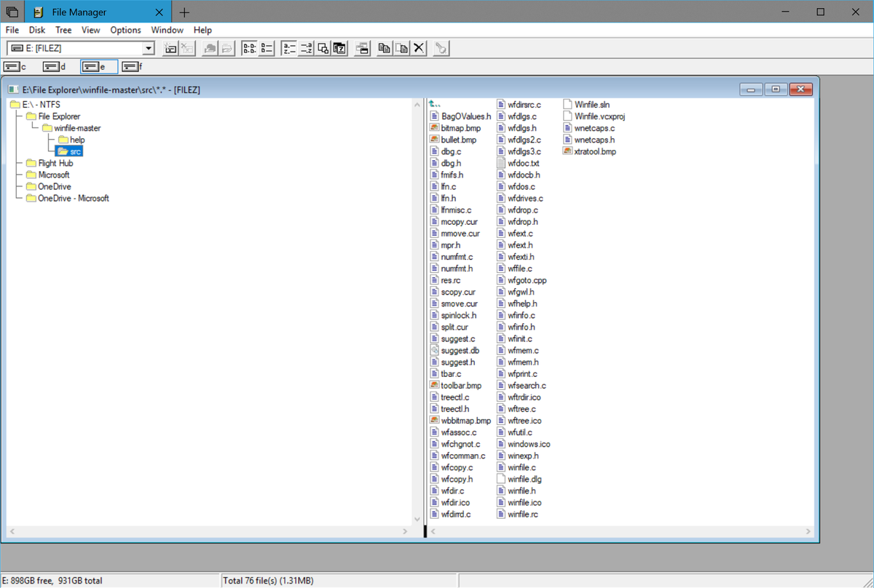Click the Delete X toolbar icon
This screenshot has height=588, width=874.
[x=417, y=48]
